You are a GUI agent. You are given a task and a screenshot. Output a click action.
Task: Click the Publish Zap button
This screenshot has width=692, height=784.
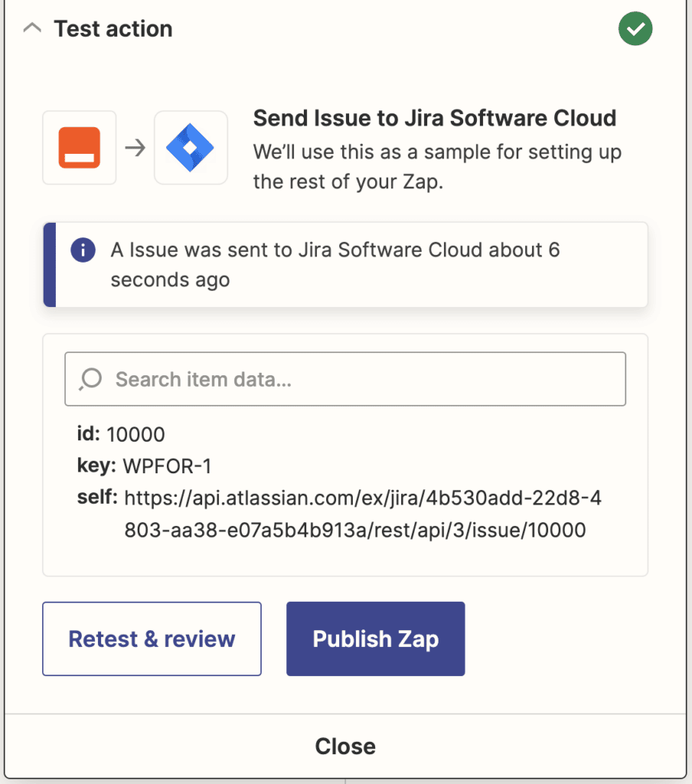pyautogui.click(x=374, y=639)
